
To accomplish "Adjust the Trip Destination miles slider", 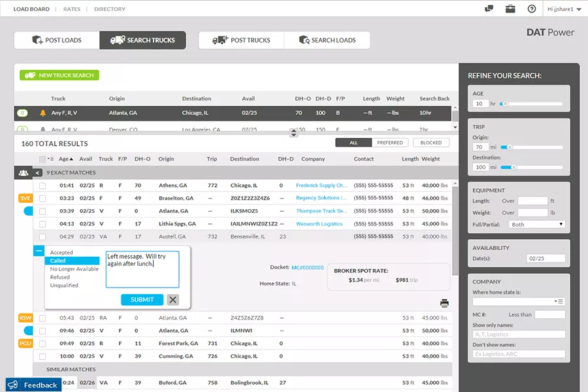I will pyautogui.click(x=514, y=167).
